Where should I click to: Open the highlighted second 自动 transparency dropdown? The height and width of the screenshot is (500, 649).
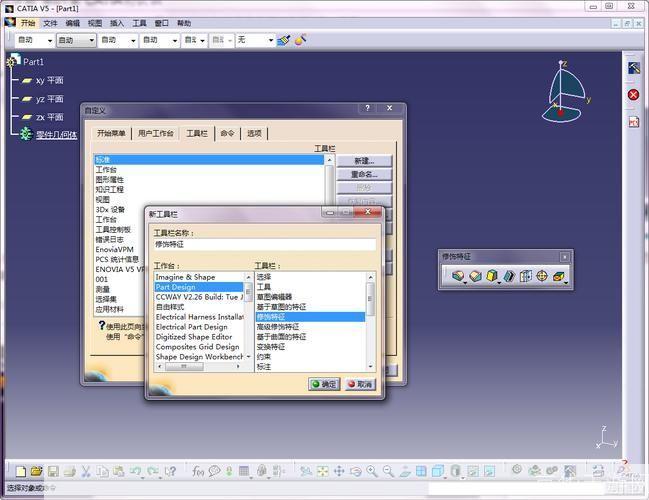(91, 40)
